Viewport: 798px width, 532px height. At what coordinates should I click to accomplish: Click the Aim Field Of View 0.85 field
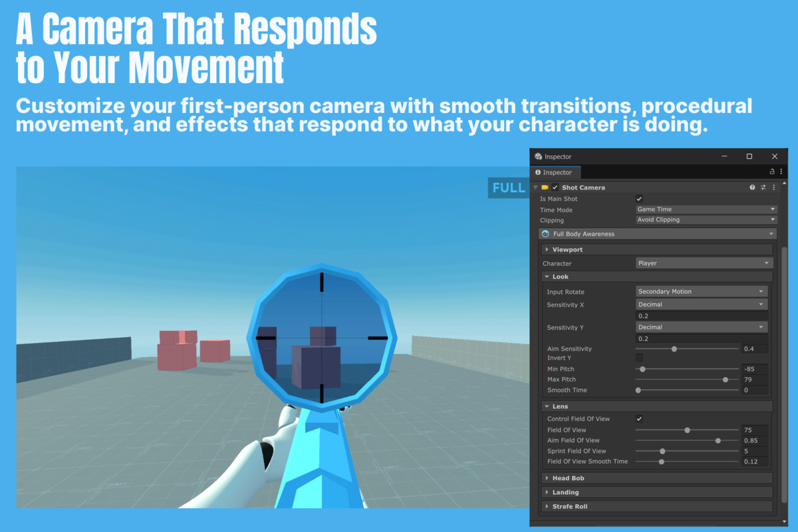755,440
